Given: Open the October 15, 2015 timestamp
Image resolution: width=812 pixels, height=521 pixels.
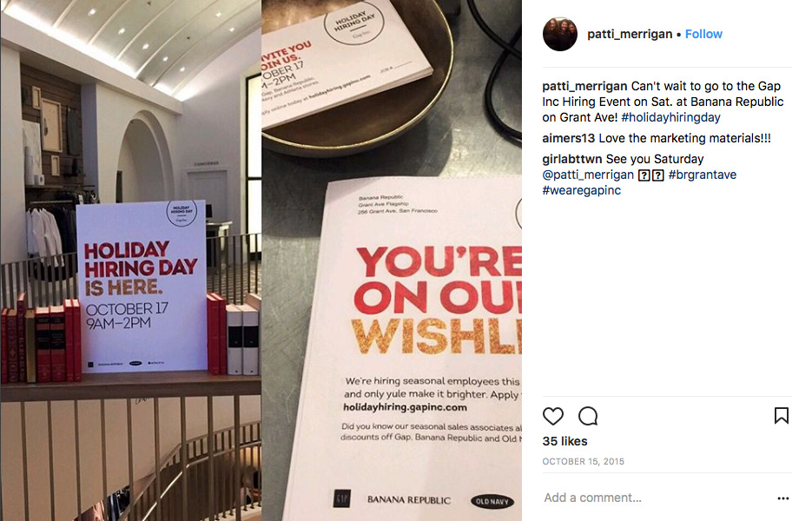Looking at the screenshot, I should coord(583,461).
